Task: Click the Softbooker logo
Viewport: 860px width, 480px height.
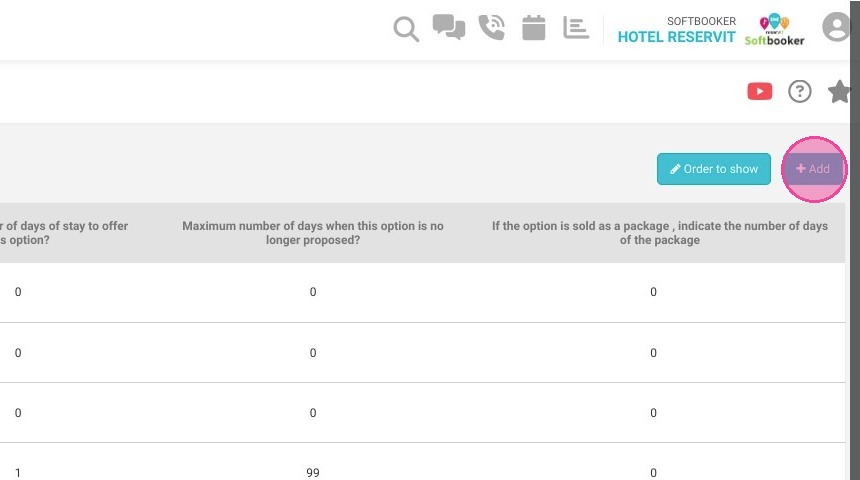Action: pyautogui.click(x=774, y=30)
